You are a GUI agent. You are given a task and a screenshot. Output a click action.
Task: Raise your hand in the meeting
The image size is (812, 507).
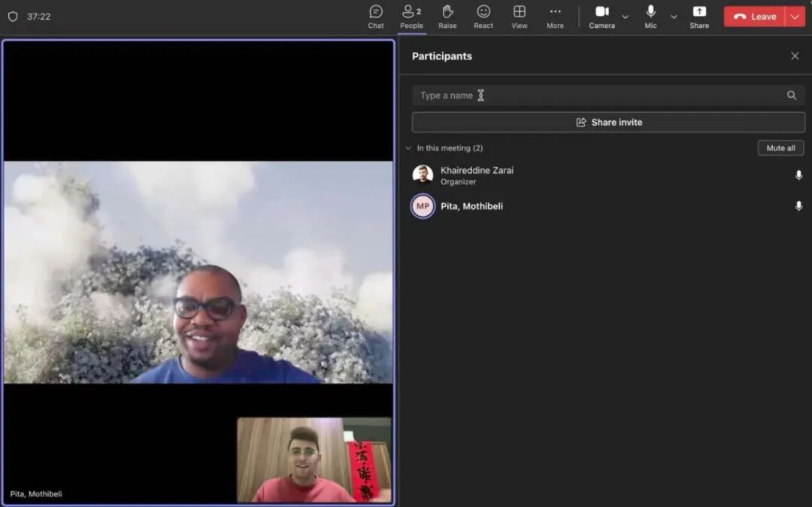[447, 16]
